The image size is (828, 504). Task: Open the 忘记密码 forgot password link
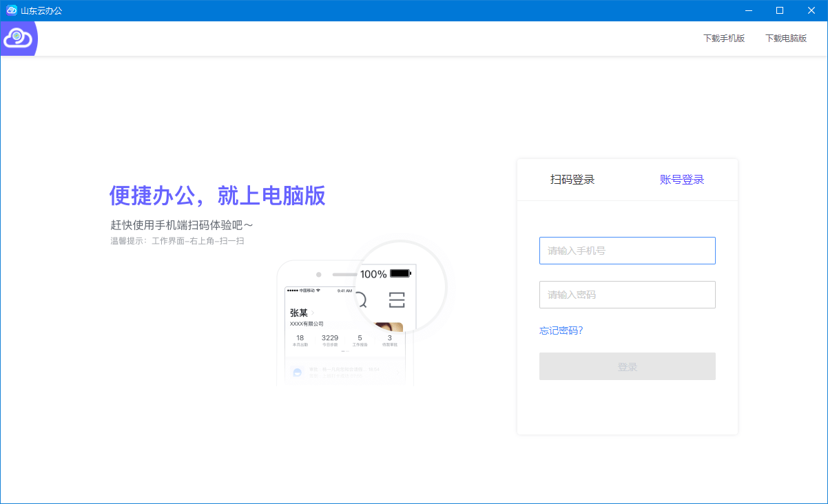point(561,330)
